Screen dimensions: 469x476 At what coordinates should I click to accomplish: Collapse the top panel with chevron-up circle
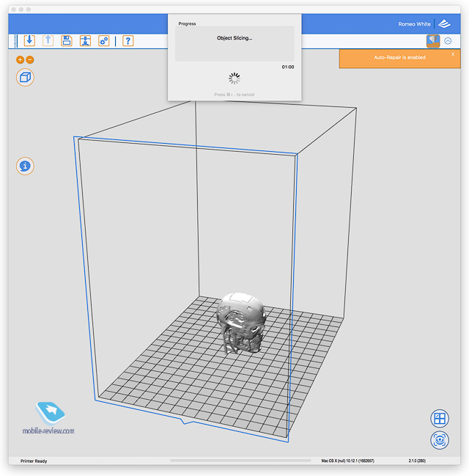(448, 40)
